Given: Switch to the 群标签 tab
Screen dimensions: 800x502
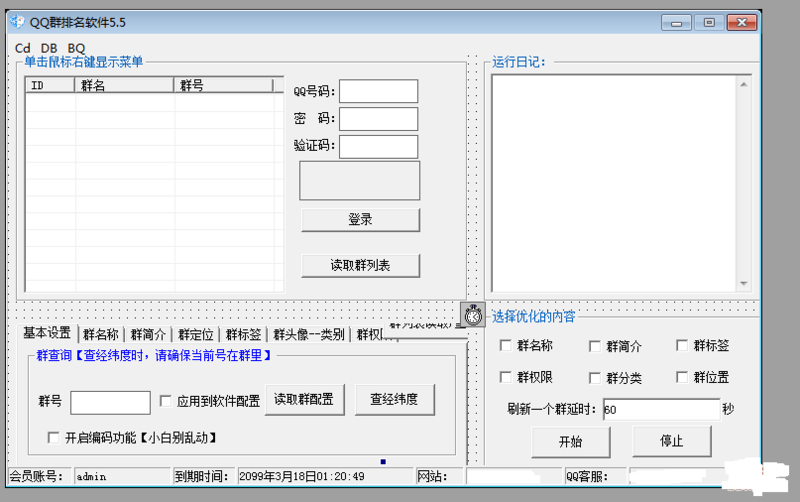Looking at the screenshot, I should tap(243, 335).
